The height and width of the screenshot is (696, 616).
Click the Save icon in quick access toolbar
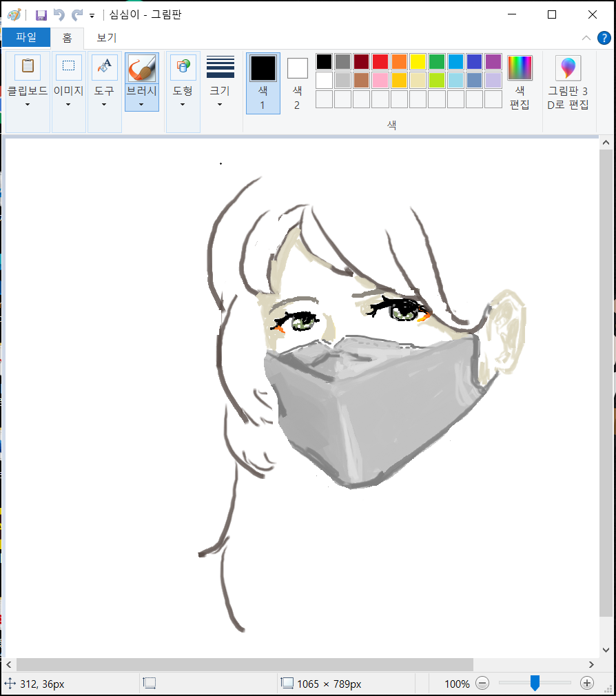(41, 15)
